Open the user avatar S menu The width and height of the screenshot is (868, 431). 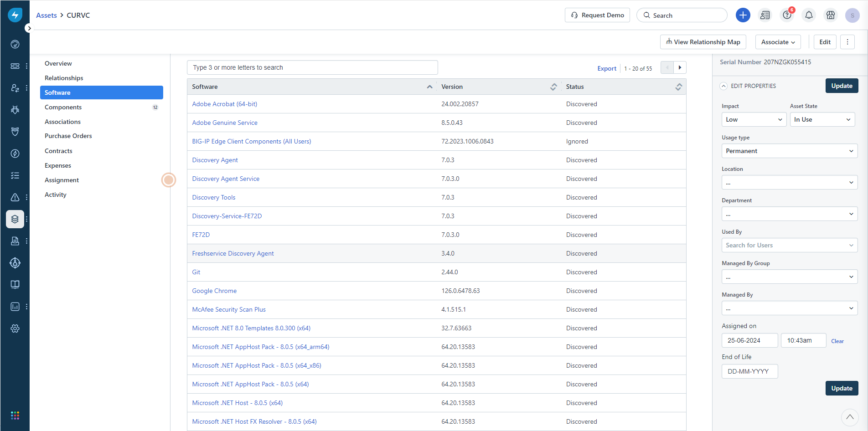[852, 15]
